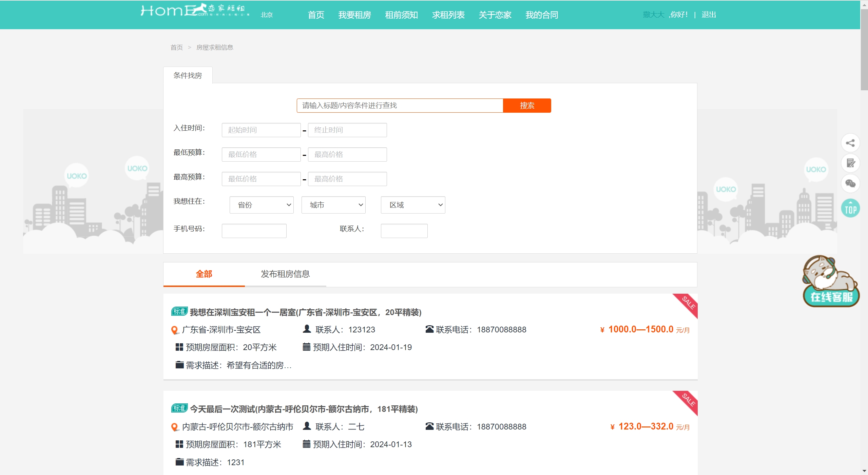Click the SALE ribbon on first listing
The image size is (868, 475).
coord(688,303)
